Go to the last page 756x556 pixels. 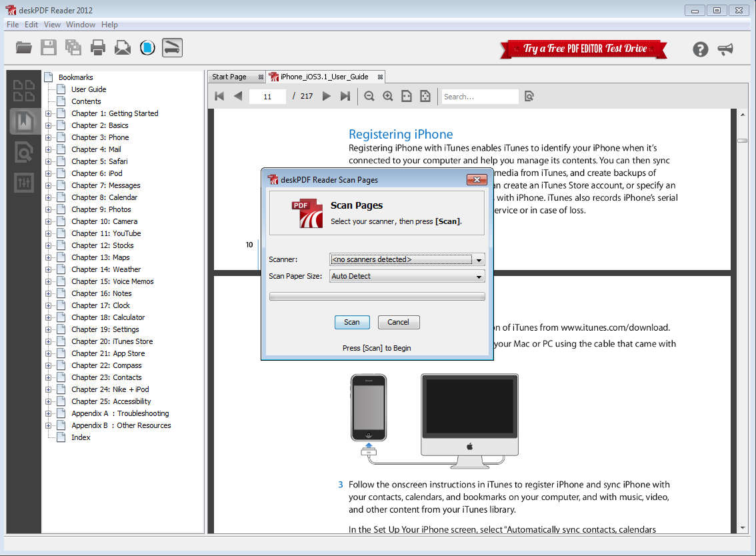pyautogui.click(x=345, y=97)
